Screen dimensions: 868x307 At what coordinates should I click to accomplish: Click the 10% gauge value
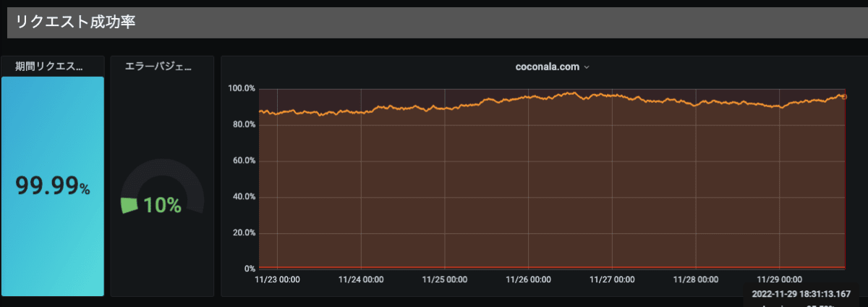coord(162,205)
